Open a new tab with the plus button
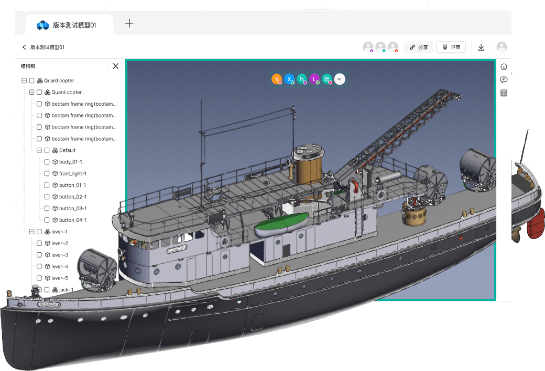The width and height of the screenshot is (545, 371). pos(129,23)
